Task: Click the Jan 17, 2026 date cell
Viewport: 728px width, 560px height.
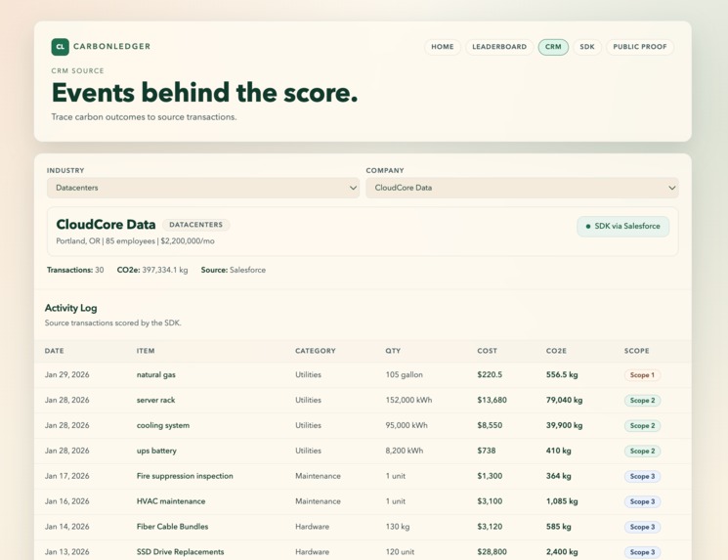Action: (x=66, y=476)
